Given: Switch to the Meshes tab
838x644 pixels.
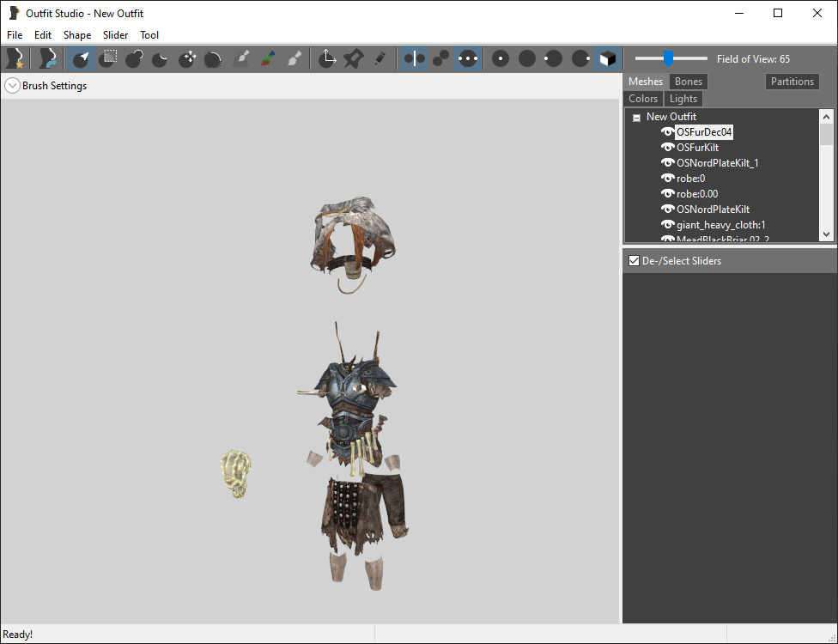Looking at the screenshot, I should pos(646,82).
